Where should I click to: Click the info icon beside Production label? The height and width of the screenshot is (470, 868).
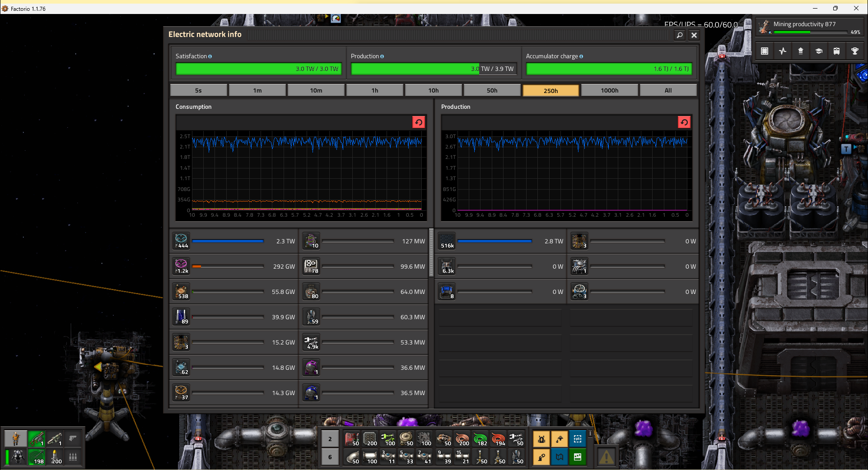[382, 56]
